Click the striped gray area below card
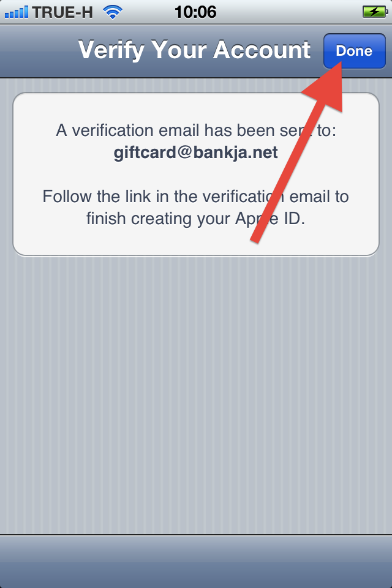This screenshot has width=392, height=588. [x=196, y=394]
